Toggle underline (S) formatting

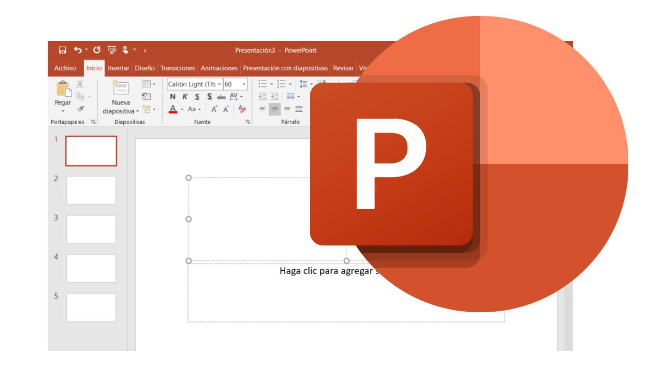point(197,97)
